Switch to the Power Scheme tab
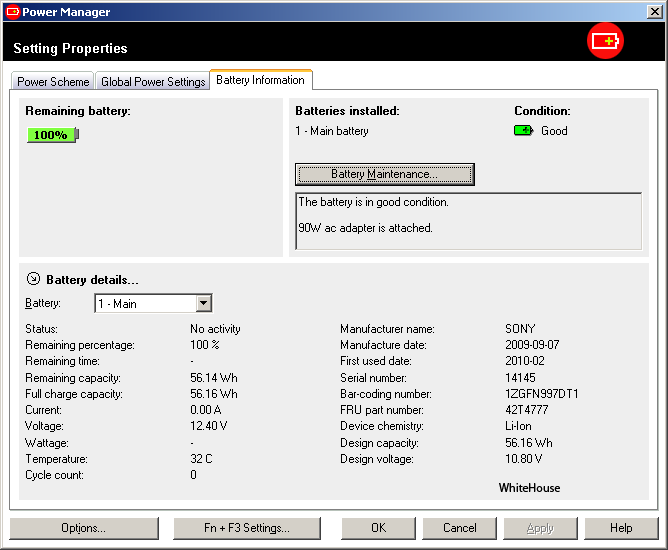Image resolution: width=668 pixels, height=550 pixels. tap(53, 82)
